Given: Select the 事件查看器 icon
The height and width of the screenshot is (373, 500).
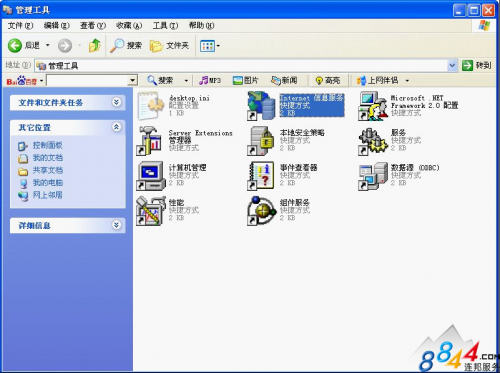Looking at the screenshot, I should coord(261,176).
